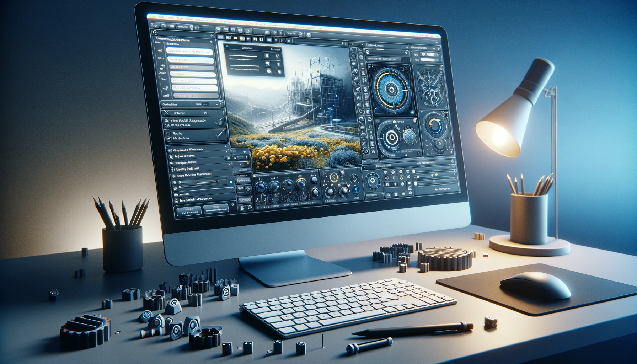Click the gold-ringed knob in the mixer strip

tap(301, 184)
